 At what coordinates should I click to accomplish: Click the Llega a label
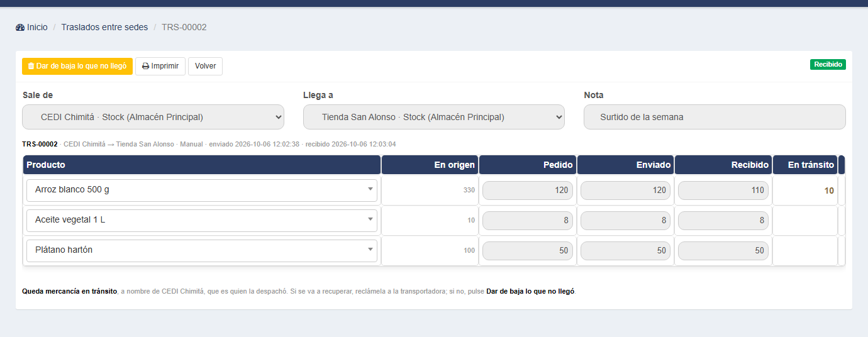click(318, 95)
